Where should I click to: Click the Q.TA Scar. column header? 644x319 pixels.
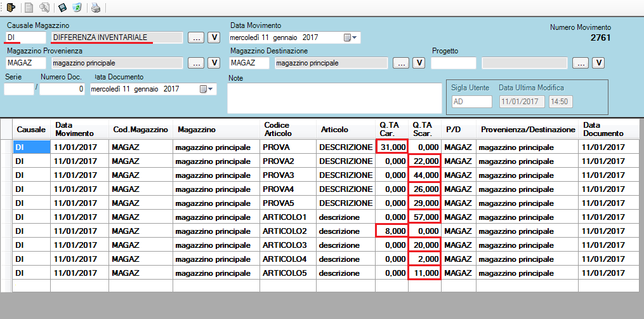point(423,129)
